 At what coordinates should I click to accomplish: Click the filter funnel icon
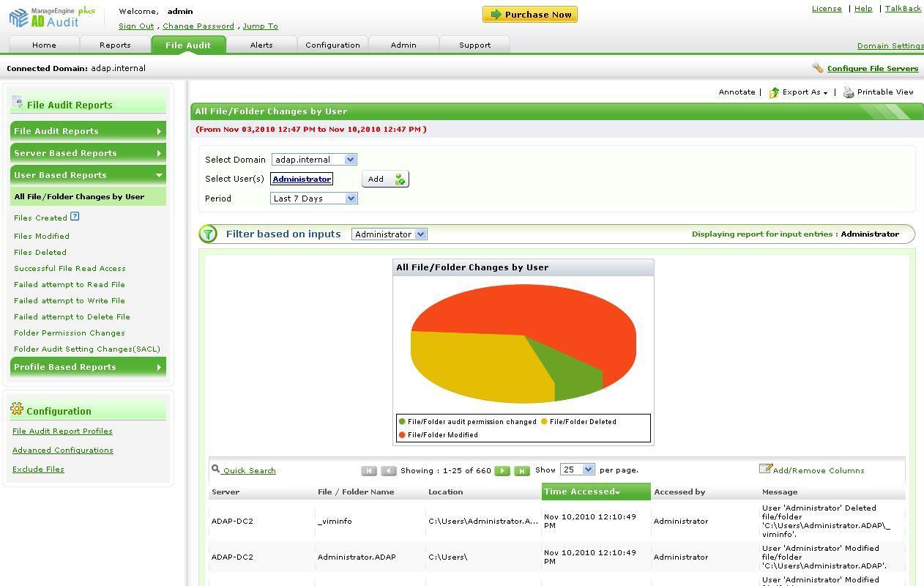click(209, 234)
